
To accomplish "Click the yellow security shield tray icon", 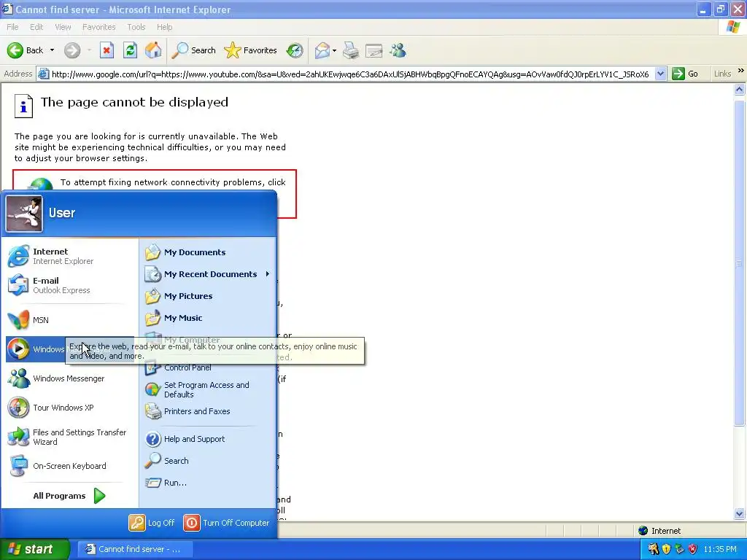I will pyautogui.click(x=666, y=549).
